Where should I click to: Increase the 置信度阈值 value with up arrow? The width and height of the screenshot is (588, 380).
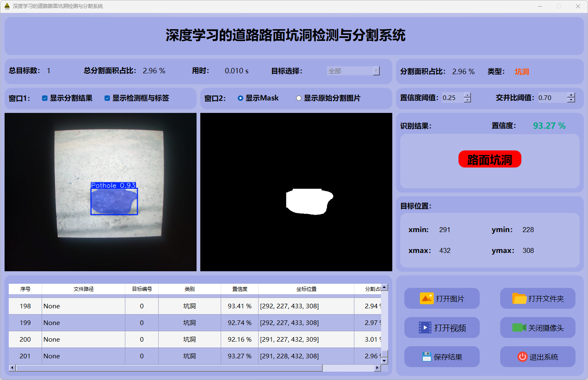pyautogui.click(x=467, y=95)
